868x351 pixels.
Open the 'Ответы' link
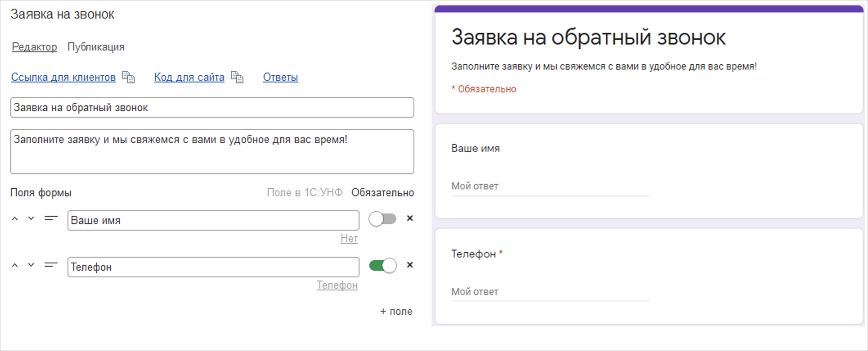click(281, 77)
